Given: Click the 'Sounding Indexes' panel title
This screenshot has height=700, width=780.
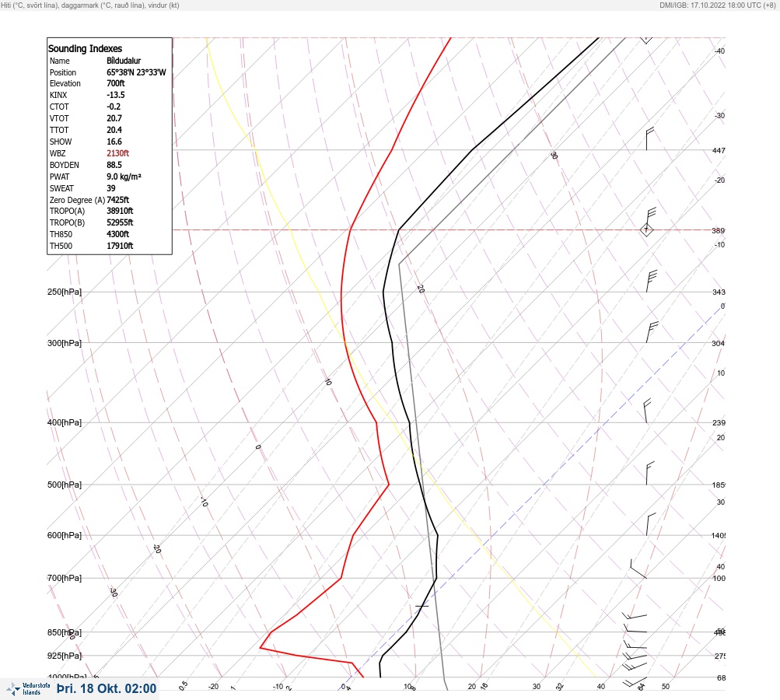Looking at the screenshot, I should click(85, 48).
